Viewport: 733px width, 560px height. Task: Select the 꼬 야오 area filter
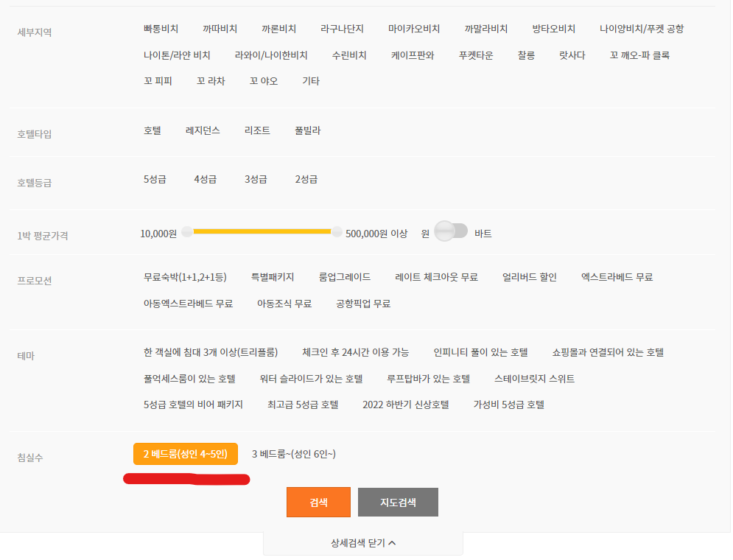pos(264,81)
